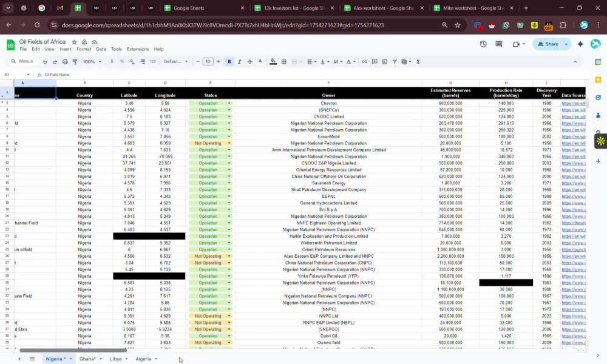Open the Extensions menu
Viewport: 607px width, 364px height.
pos(138,49)
